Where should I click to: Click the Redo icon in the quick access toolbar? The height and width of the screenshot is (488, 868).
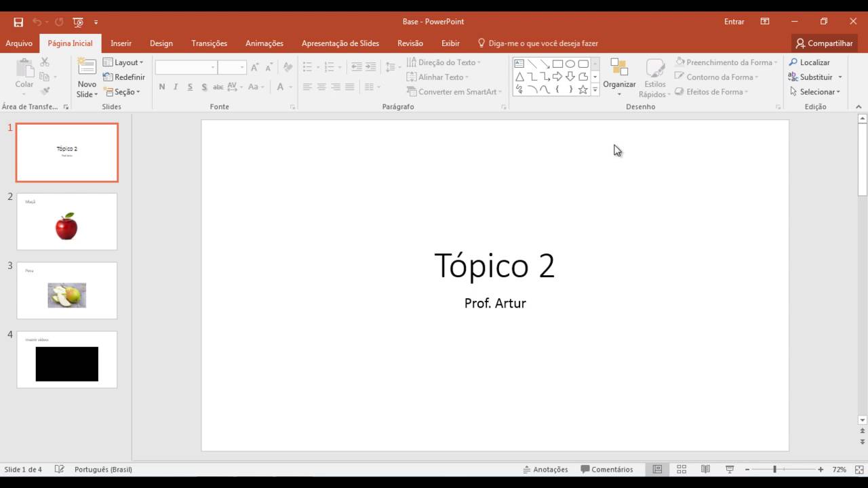(59, 22)
